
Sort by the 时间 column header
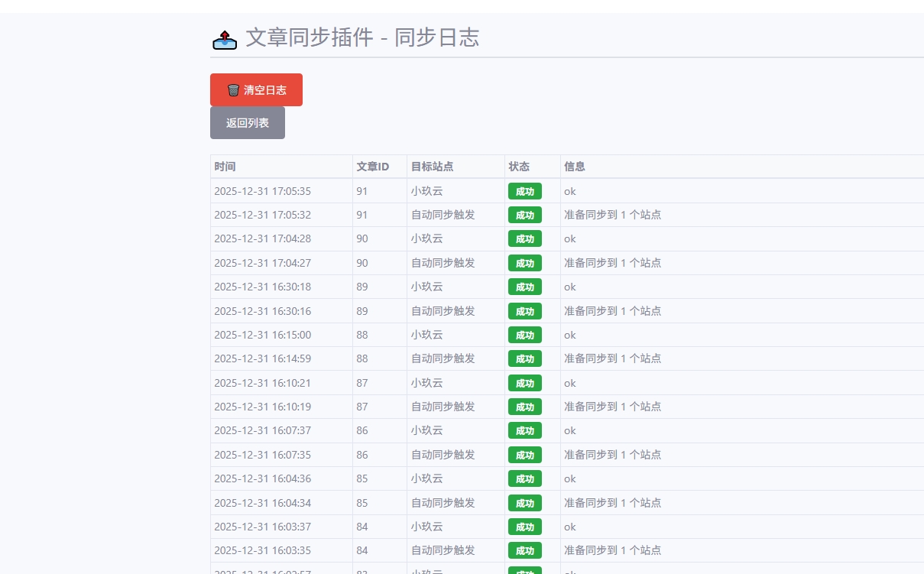225,167
